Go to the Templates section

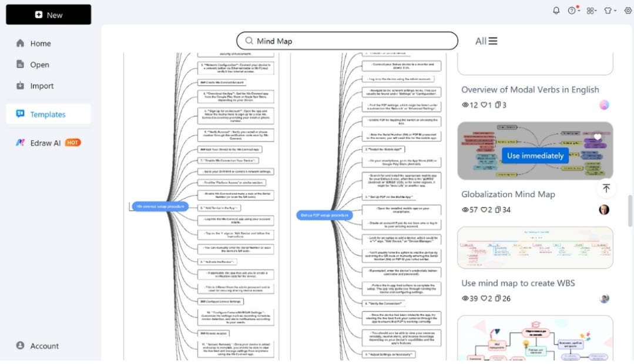[x=49, y=114]
